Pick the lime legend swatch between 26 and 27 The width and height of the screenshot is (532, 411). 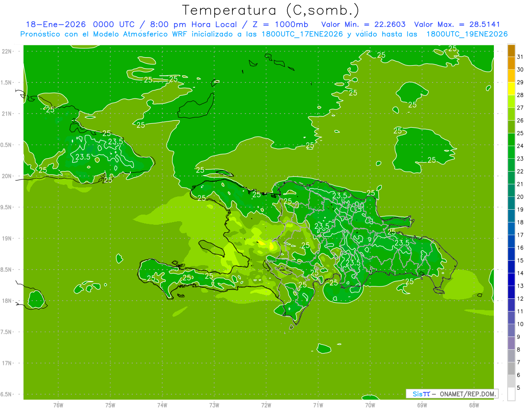click(512, 114)
